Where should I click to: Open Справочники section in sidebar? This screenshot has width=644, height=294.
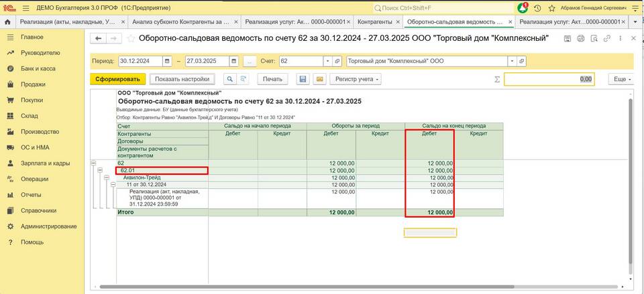pyautogui.click(x=38, y=210)
